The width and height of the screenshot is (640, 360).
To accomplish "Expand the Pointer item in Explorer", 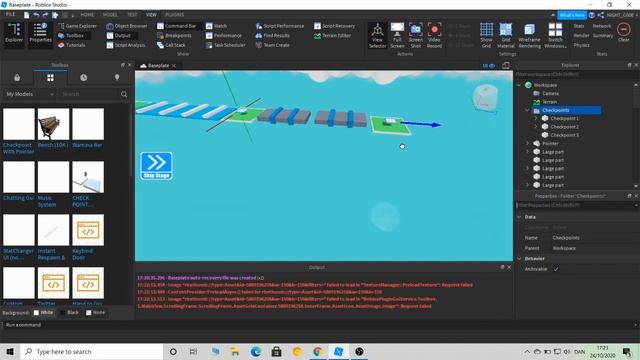I will [527, 144].
